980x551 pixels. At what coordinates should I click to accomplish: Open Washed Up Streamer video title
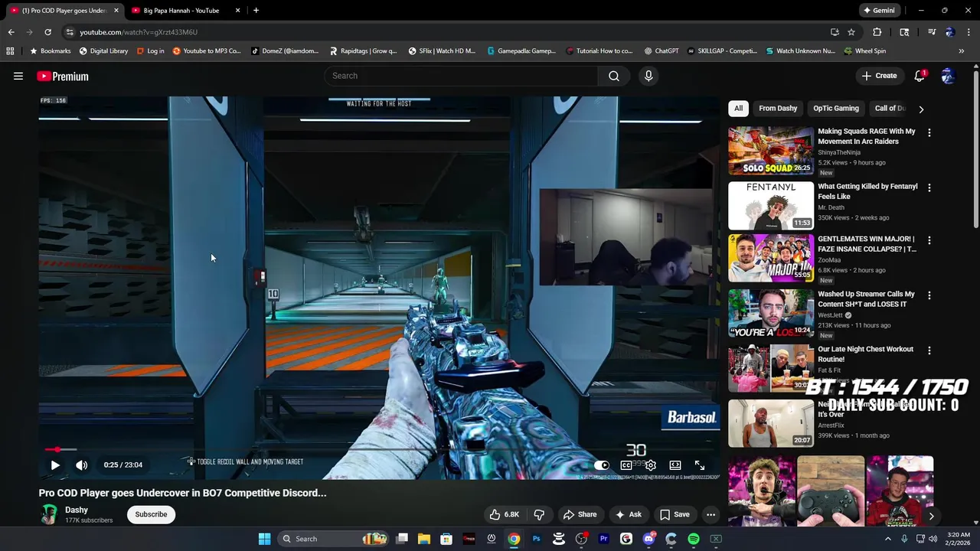pos(866,298)
